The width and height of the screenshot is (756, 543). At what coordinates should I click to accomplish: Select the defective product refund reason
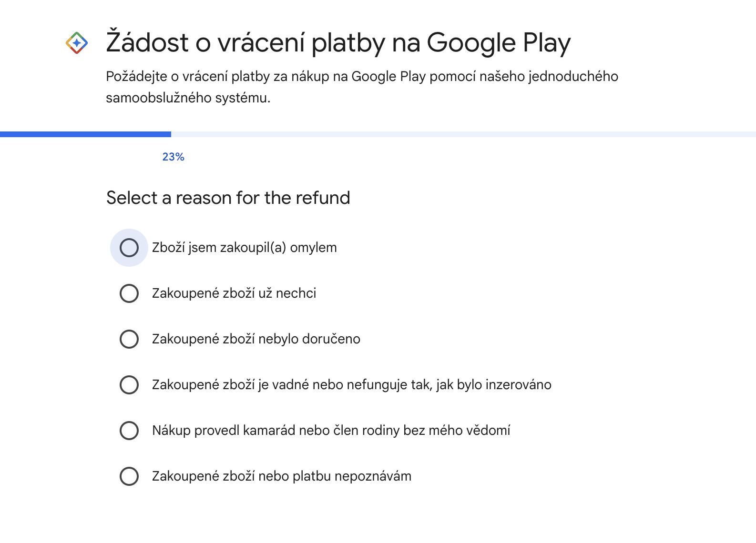pyautogui.click(x=128, y=384)
